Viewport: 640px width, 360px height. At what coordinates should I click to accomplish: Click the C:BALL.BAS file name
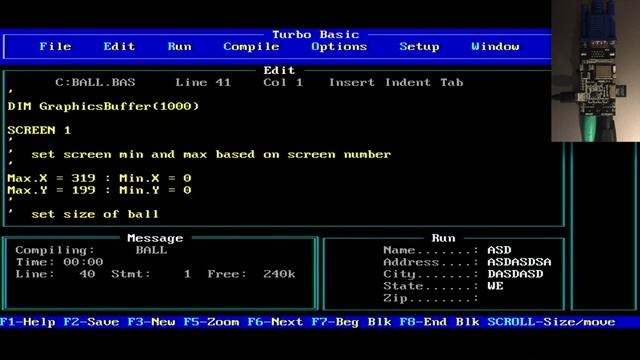point(95,82)
